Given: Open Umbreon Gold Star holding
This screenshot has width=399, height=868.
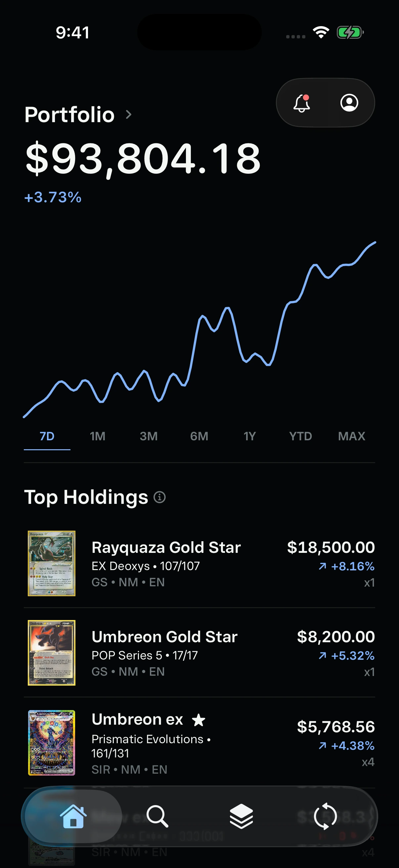Looking at the screenshot, I should click(199, 653).
